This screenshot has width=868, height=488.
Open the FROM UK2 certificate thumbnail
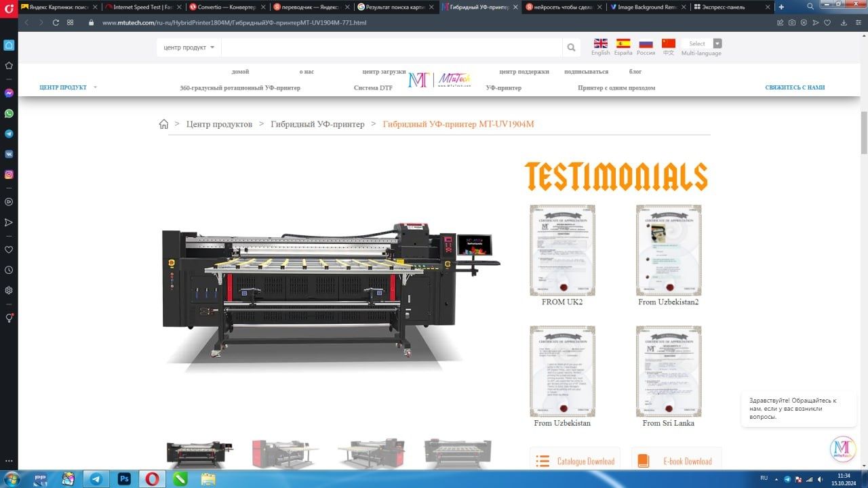coord(562,250)
